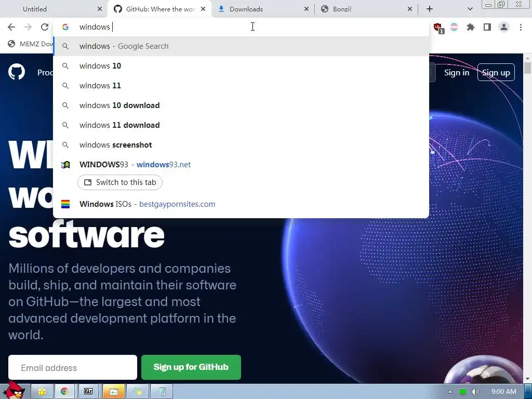Click the address bar containing 'windows'
This screenshot has width=532, height=399.
click(241, 27)
